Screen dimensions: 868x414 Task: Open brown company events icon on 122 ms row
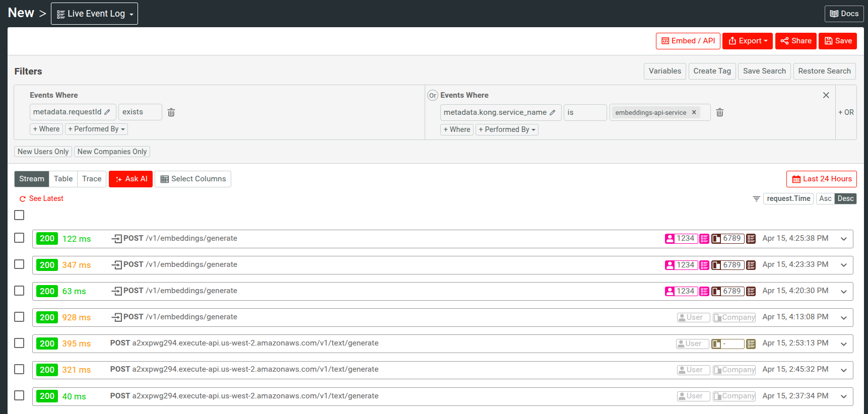point(751,239)
